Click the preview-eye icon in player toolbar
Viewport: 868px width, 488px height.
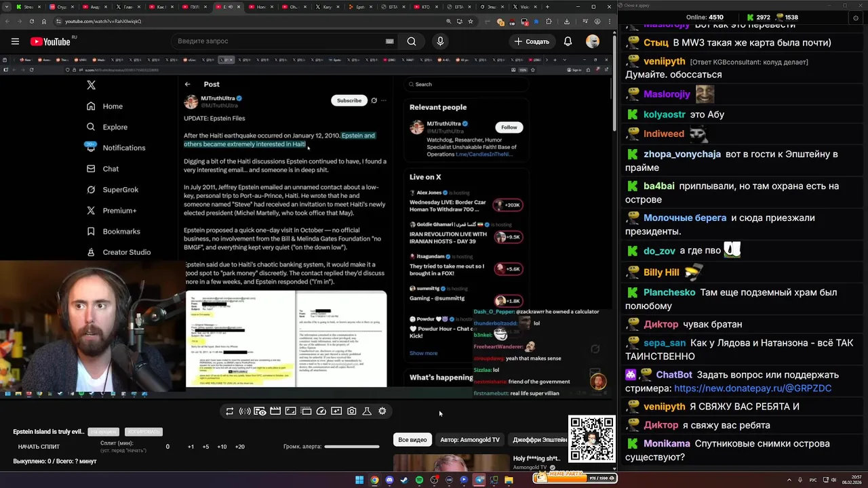click(x=260, y=411)
